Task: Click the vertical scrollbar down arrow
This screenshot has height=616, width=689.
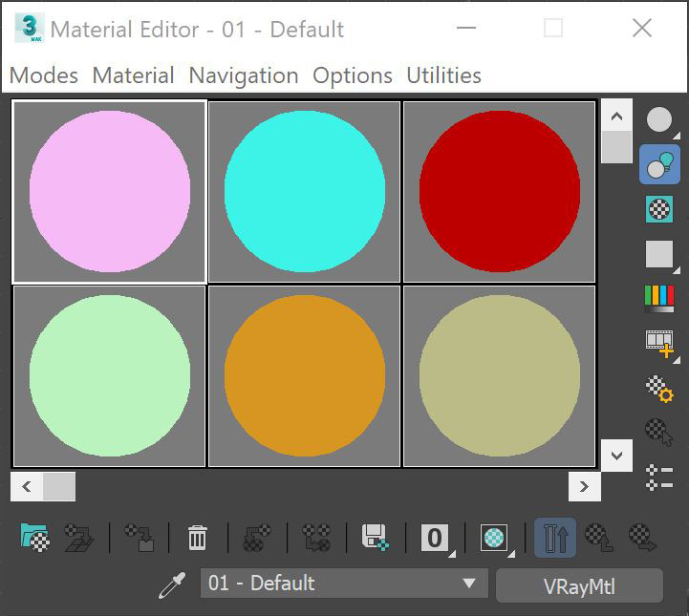Action: pyautogui.click(x=616, y=455)
